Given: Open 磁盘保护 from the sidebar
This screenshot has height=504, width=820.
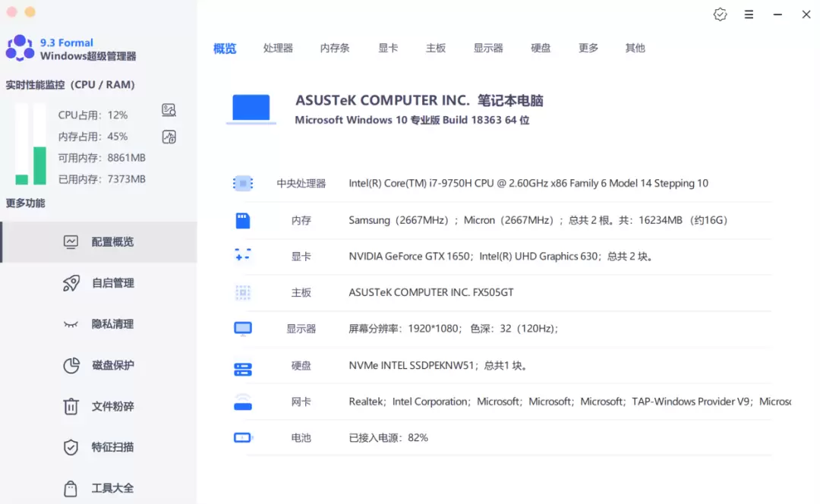Looking at the screenshot, I should [99, 365].
